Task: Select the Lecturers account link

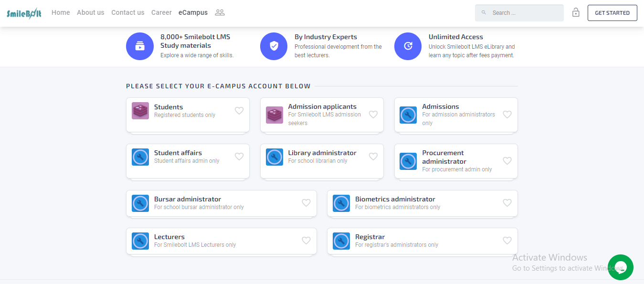Action: [169, 237]
